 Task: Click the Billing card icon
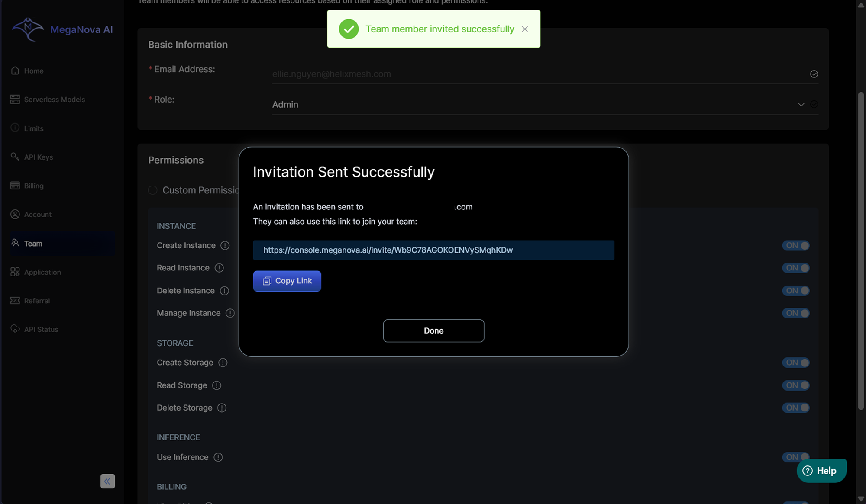[x=15, y=186]
